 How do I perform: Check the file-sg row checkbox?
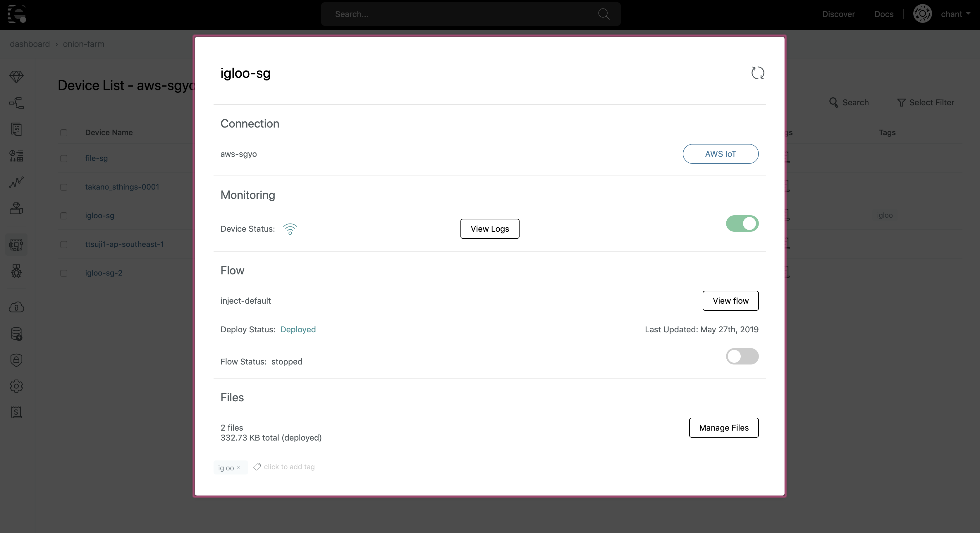tap(64, 159)
